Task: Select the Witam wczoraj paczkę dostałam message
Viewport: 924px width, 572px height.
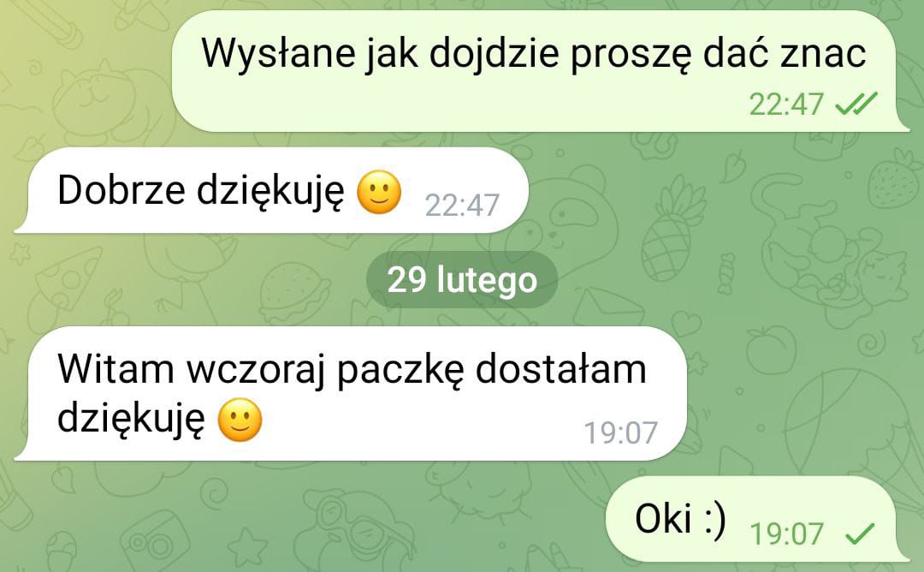Action: pyautogui.click(x=351, y=393)
